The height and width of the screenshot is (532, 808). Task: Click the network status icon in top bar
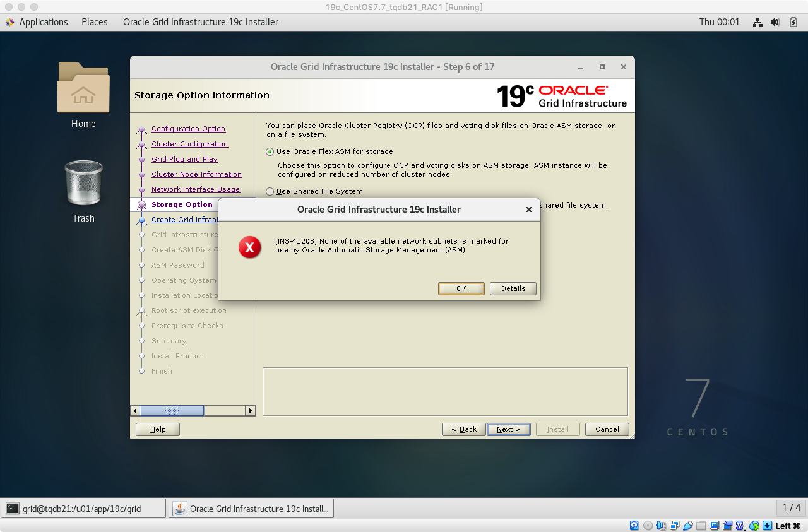click(x=758, y=22)
